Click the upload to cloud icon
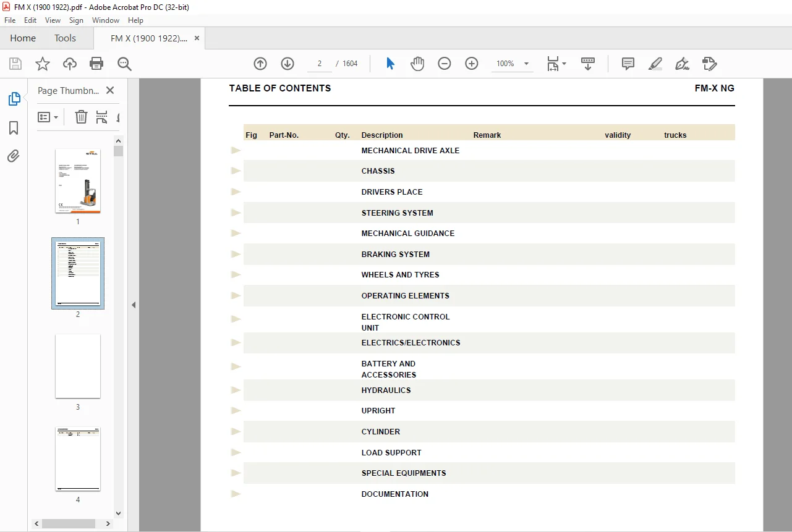The width and height of the screenshot is (792, 532). click(70, 64)
